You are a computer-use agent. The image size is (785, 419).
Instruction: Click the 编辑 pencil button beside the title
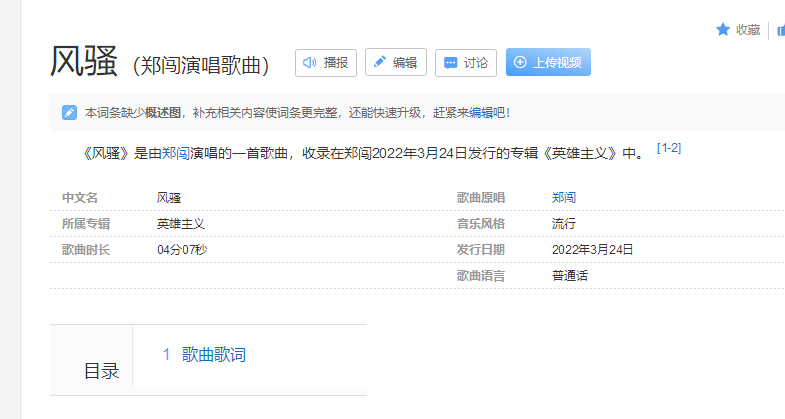(396, 62)
